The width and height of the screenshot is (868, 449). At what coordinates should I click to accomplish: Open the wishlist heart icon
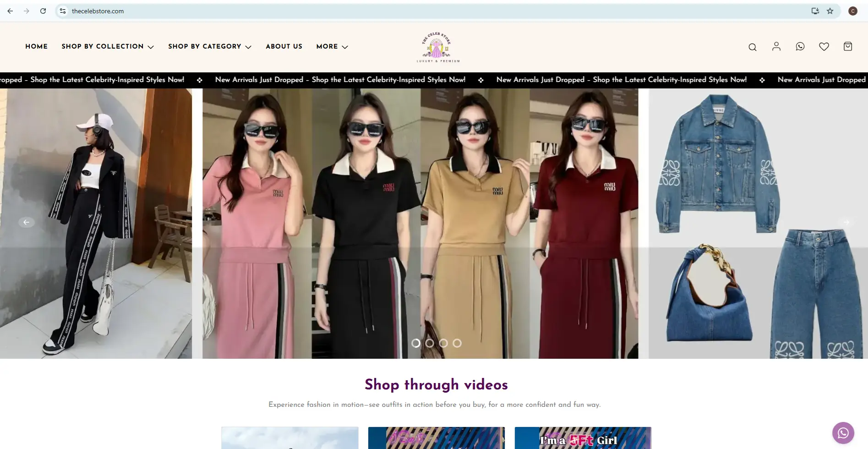point(824,46)
